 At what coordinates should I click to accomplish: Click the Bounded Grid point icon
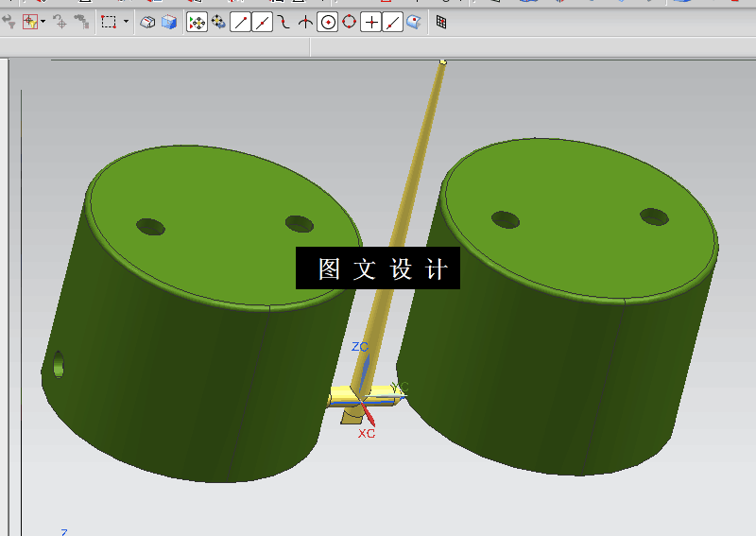pyautogui.click(x=441, y=22)
